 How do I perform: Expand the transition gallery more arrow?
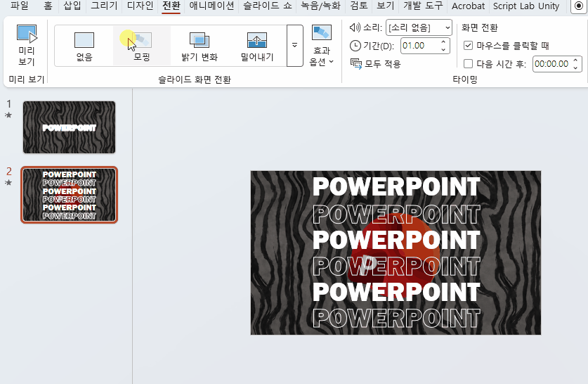tap(295, 46)
